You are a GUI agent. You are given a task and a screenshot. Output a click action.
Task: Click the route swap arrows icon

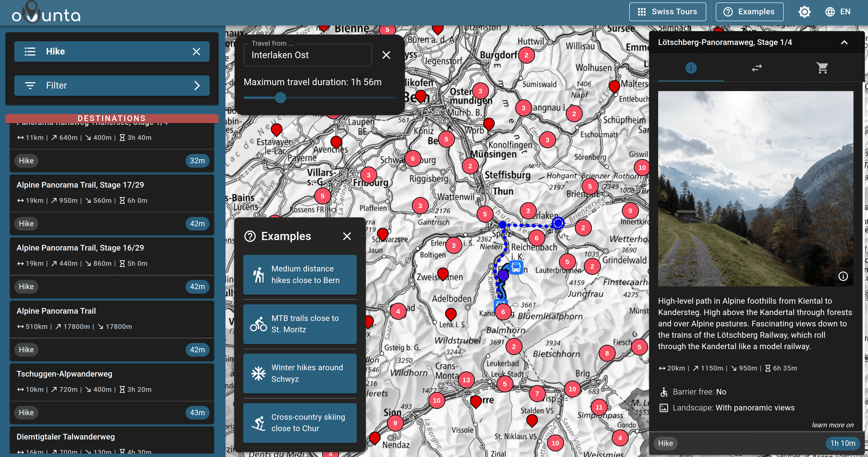(757, 68)
